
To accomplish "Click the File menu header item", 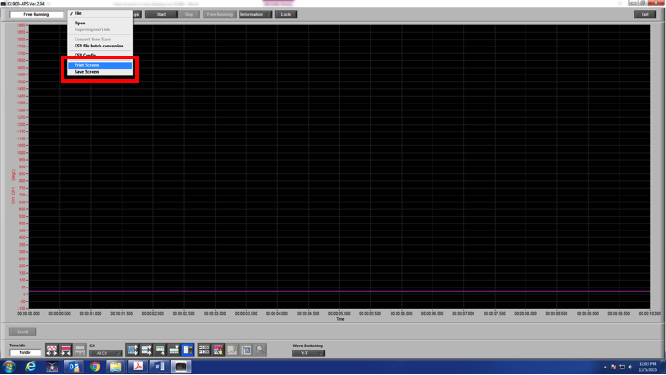I will (100, 14).
